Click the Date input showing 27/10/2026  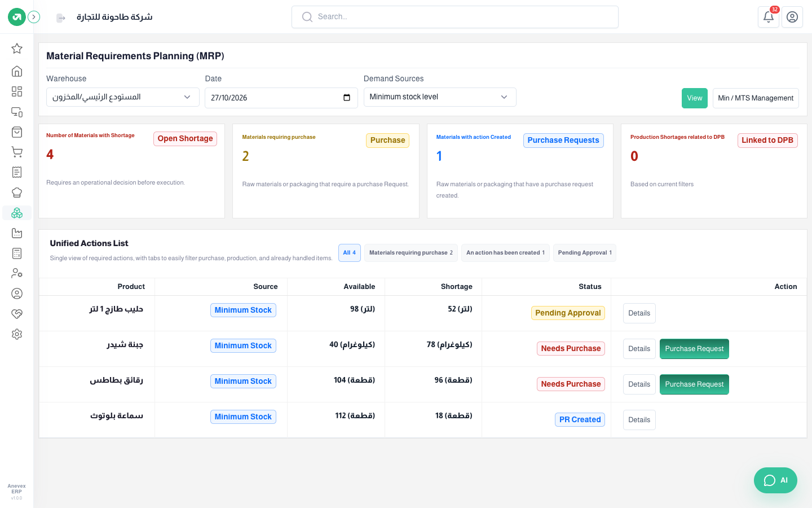[x=281, y=98]
